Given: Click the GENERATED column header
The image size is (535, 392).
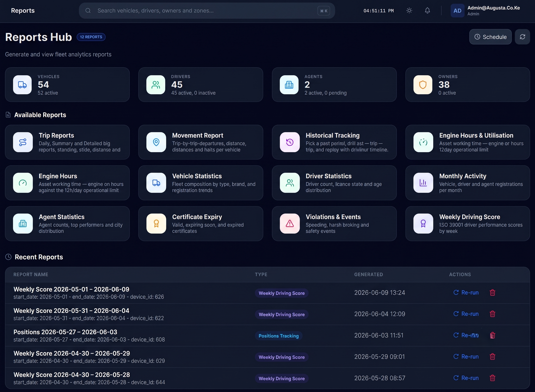Looking at the screenshot, I should pos(368,275).
